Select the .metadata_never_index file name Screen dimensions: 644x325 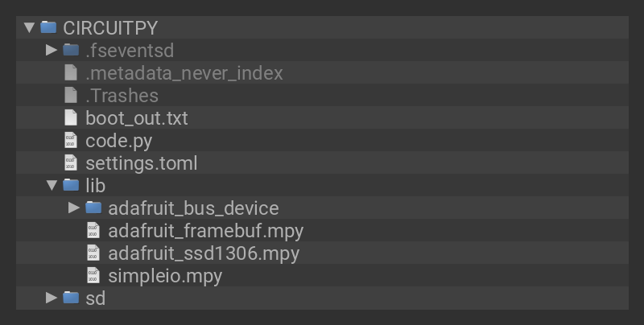point(184,73)
